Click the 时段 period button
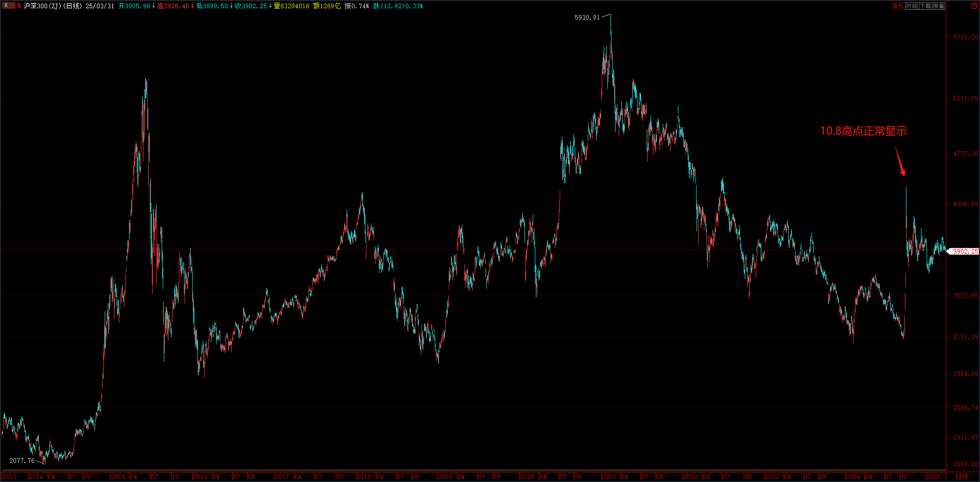Image resolution: width=980 pixels, height=482 pixels. pos(912,6)
